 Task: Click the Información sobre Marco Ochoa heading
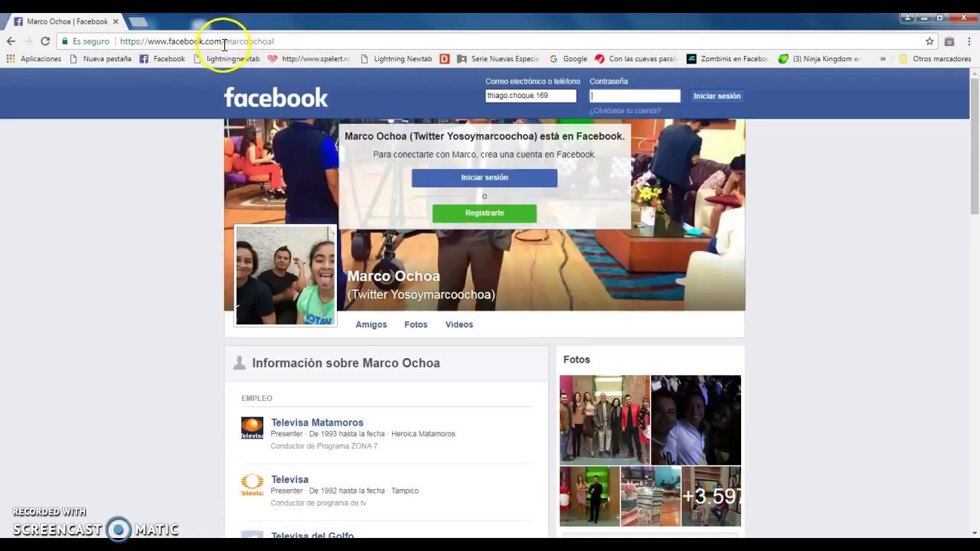pos(346,363)
